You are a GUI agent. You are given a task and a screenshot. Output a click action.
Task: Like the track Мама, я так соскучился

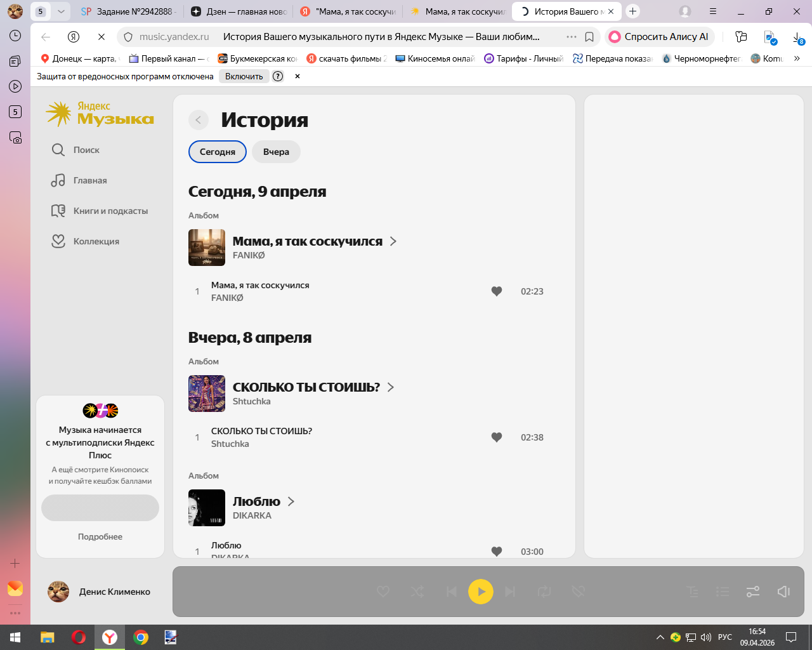coord(497,291)
